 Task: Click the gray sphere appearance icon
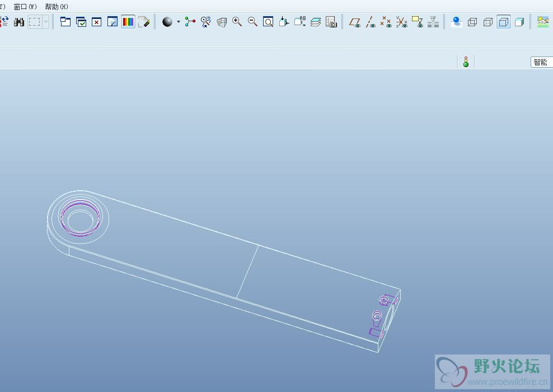click(x=167, y=22)
